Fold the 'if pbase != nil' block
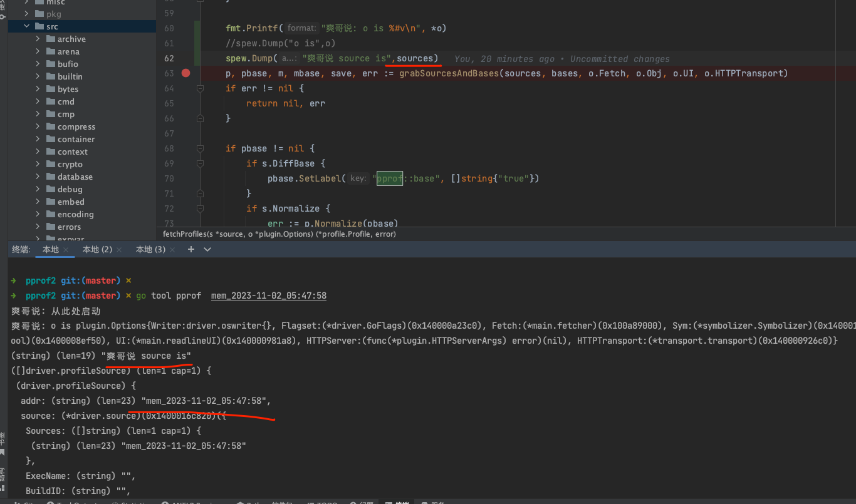Viewport: 856px width, 504px height. click(x=200, y=149)
